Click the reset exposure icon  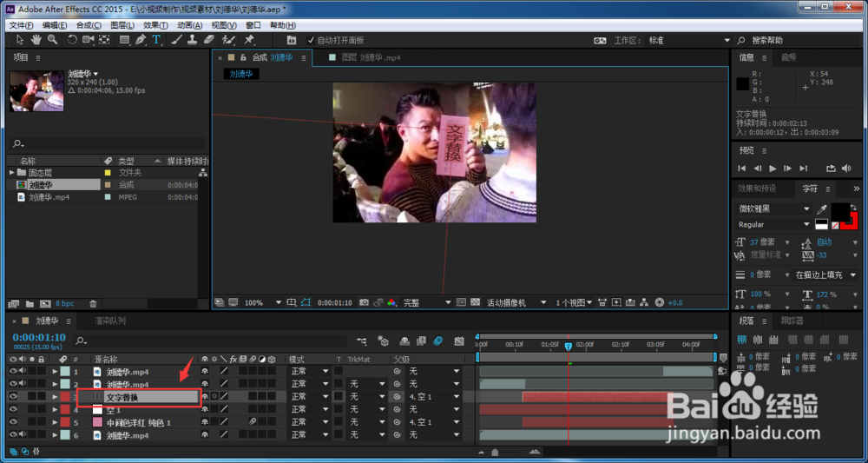(x=659, y=302)
